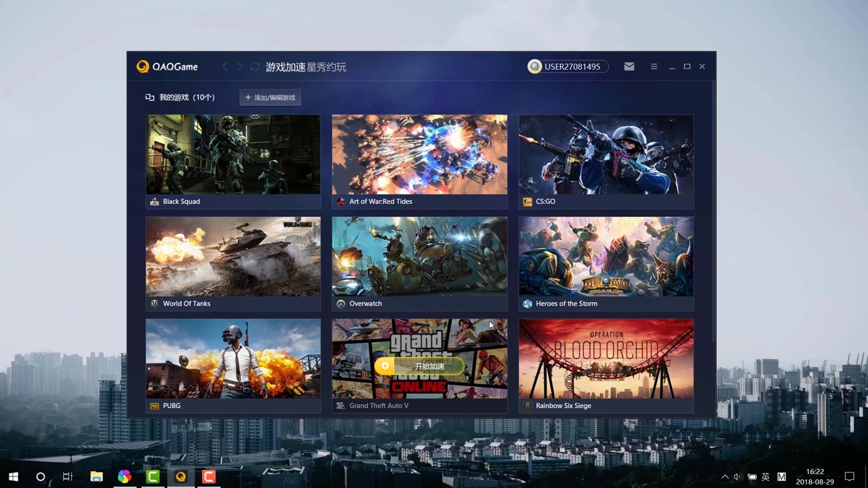Screen dimensions: 868x488
Task: Open the Windows Start menu
Action: pyautogui.click(x=13, y=476)
